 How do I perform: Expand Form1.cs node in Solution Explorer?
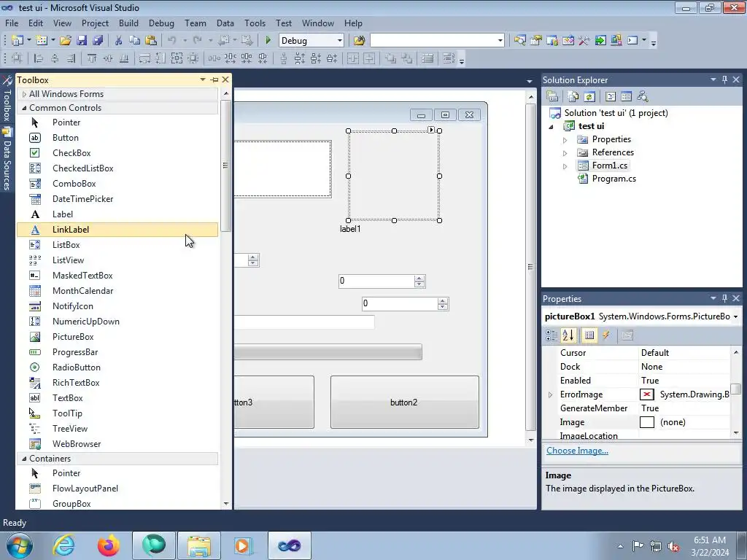click(x=565, y=166)
